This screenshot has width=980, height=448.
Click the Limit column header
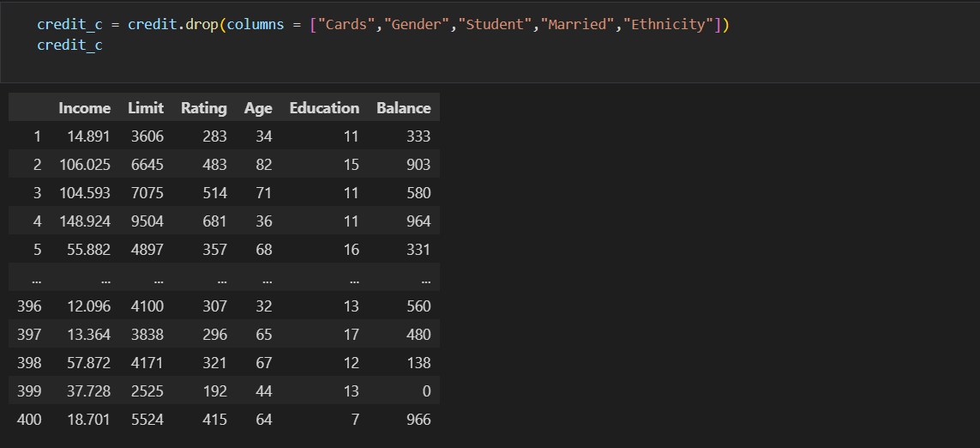(146, 107)
